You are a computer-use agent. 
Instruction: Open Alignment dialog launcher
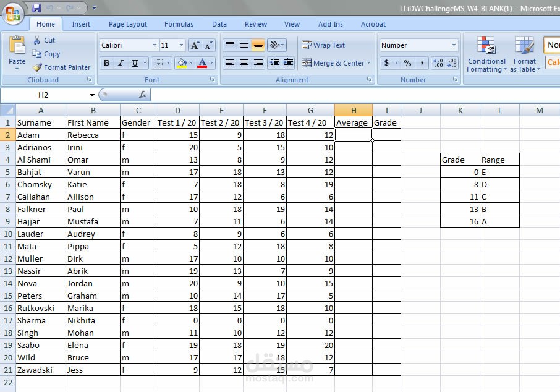pyautogui.click(x=369, y=79)
